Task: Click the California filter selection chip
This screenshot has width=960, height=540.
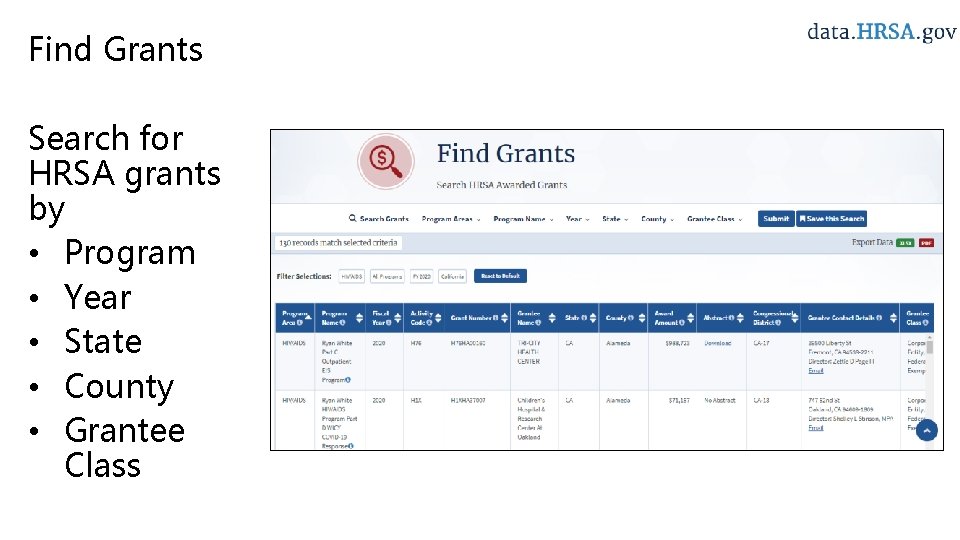Action: pyautogui.click(x=452, y=277)
